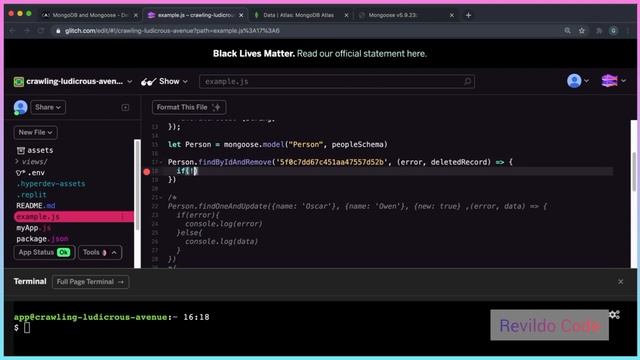The width and height of the screenshot is (640, 360).
Task: Reload the page with refresh icon
Action: pyautogui.click(x=41, y=31)
